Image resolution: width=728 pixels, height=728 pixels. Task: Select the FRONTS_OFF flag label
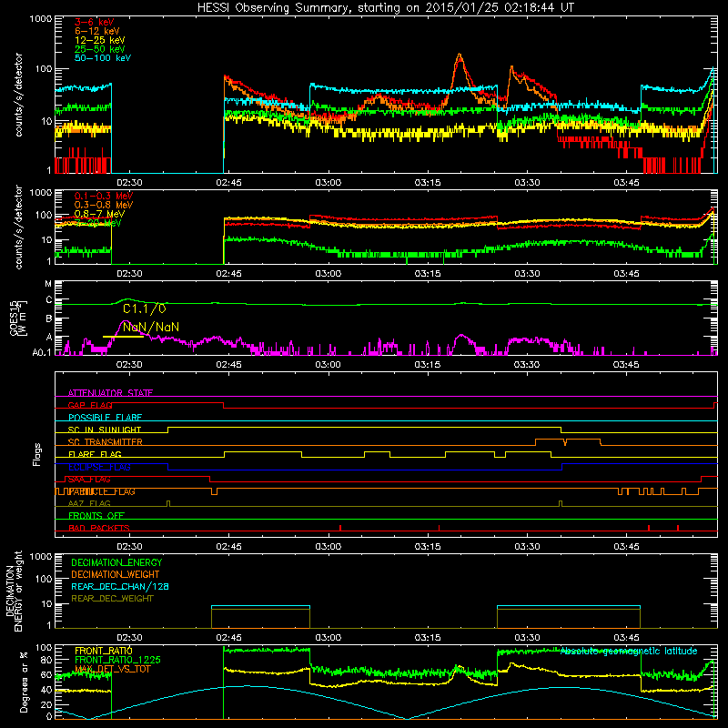click(96, 516)
